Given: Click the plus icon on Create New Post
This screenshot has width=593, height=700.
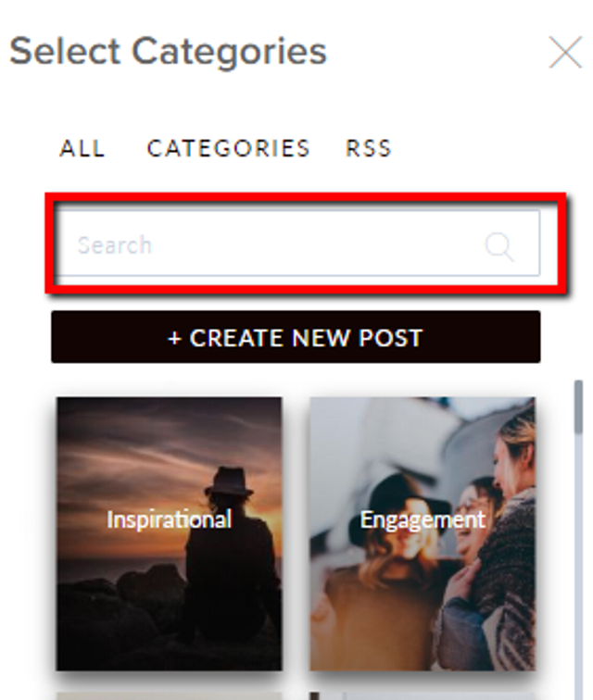Looking at the screenshot, I should coord(174,338).
